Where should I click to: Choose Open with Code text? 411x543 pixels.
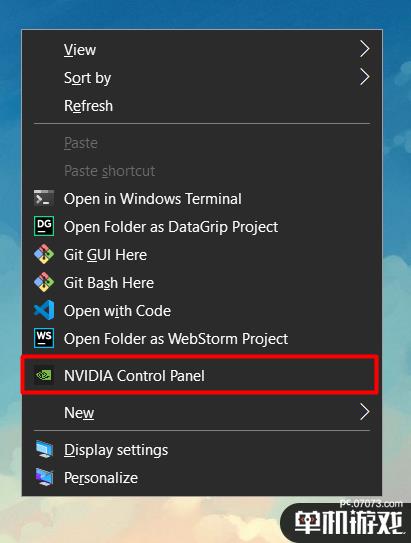pyautogui.click(x=117, y=311)
